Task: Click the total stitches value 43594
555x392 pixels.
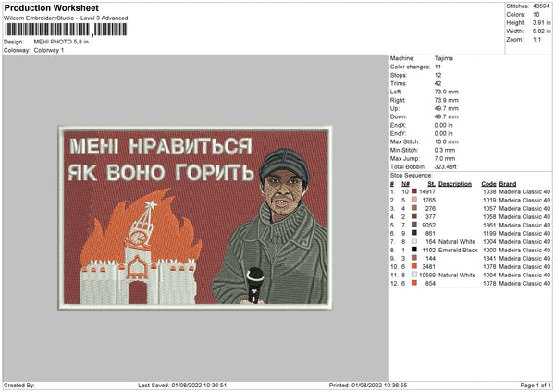Action: (x=541, y=6)
